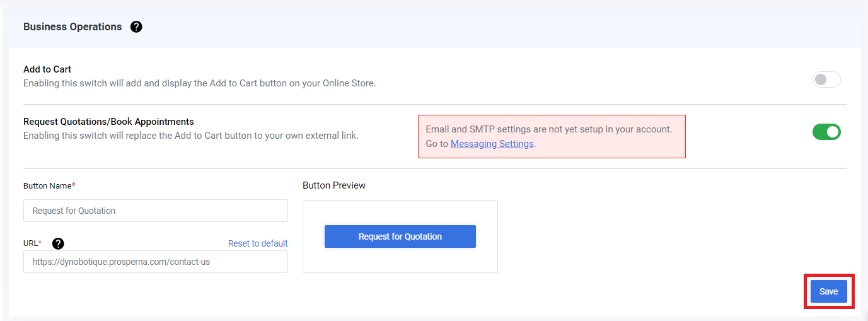Click the Request Quotations/Book Appointments title text
Screen dimensions: 868x321
coord(108,122)
